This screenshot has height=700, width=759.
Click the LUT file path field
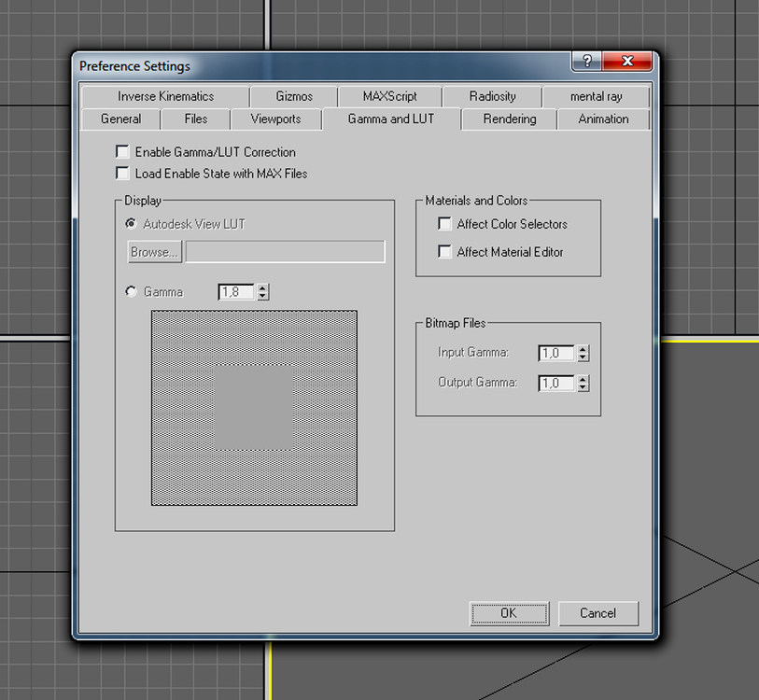(x=285, y=252)
